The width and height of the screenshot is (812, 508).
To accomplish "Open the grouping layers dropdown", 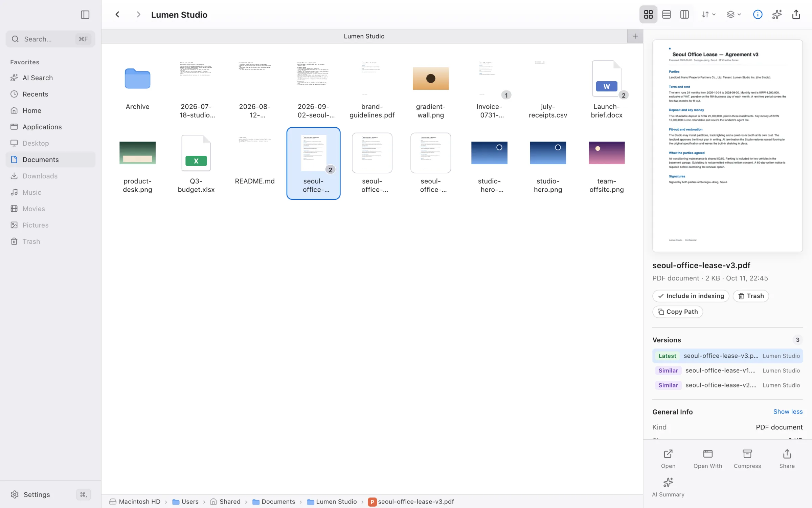I will 734,15.
